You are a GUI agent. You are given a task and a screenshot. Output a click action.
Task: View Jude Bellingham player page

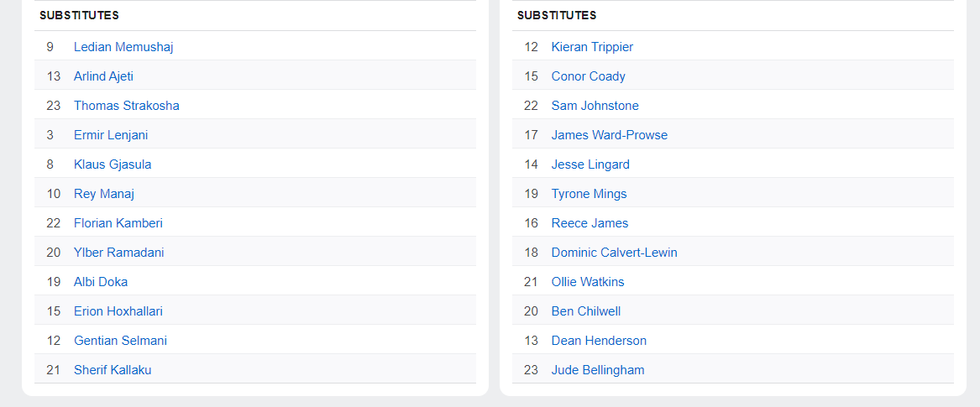[x=598, y=370]
